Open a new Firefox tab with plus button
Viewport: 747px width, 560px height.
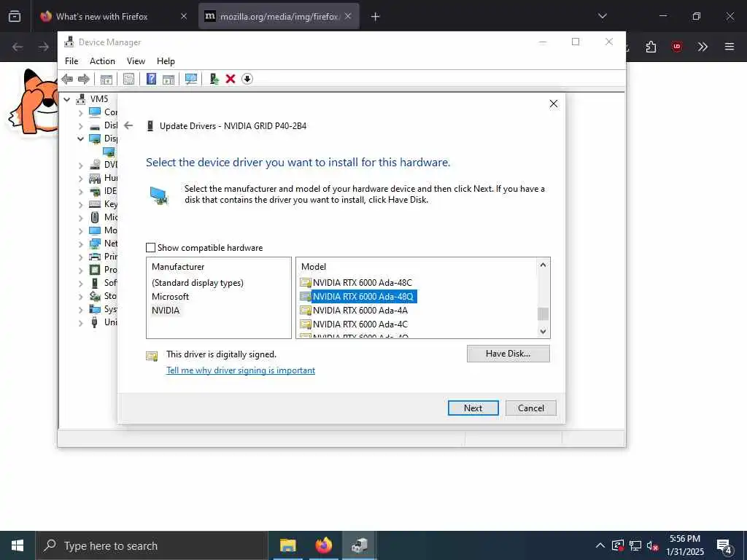click(375, 17)
